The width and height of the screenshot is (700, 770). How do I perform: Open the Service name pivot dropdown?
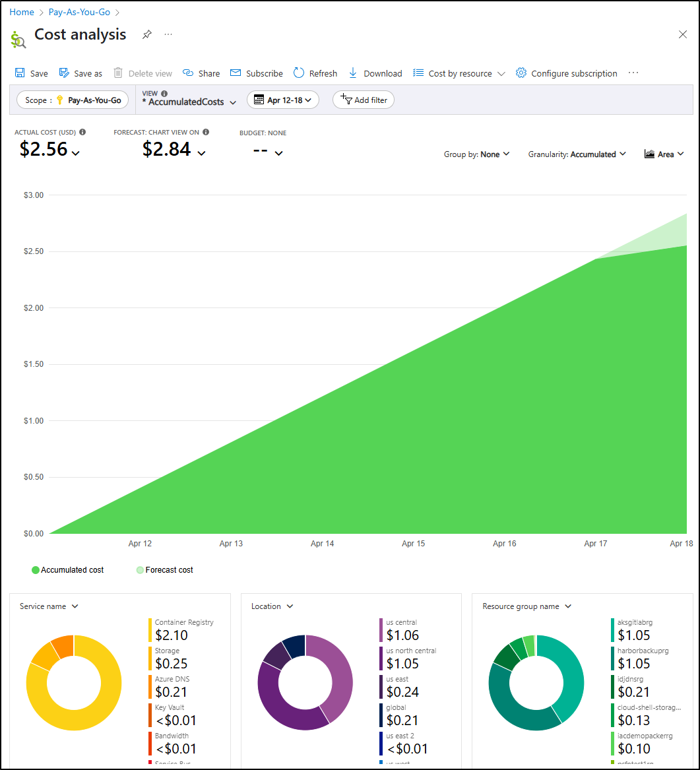pos(49,606)
